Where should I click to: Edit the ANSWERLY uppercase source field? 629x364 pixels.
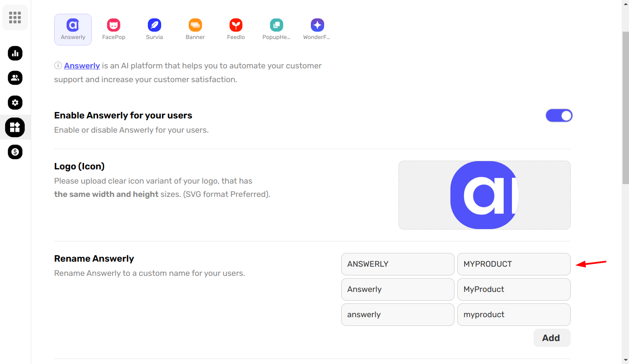[x=398, y=264]
